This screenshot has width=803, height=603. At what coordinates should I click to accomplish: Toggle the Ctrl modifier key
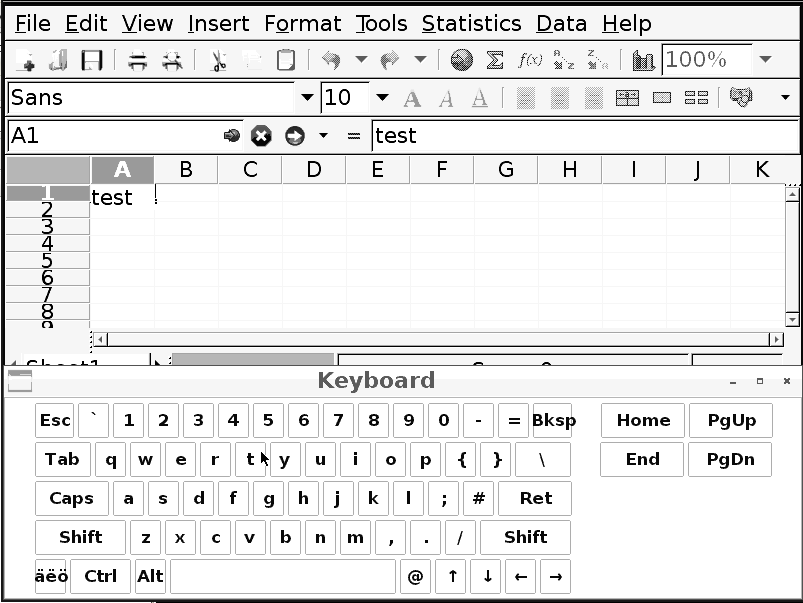tap(100, 576)
